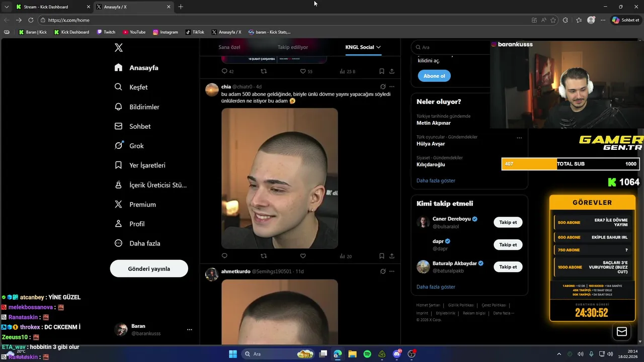Viewport: 644px width, 362px height.
Task: Reply to chia's post
Action: click(x=224, y=256)
